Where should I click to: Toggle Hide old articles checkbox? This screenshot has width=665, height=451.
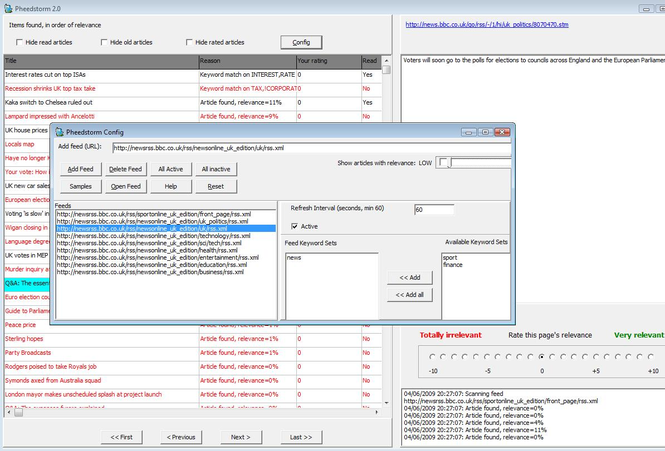pos(104,42)
